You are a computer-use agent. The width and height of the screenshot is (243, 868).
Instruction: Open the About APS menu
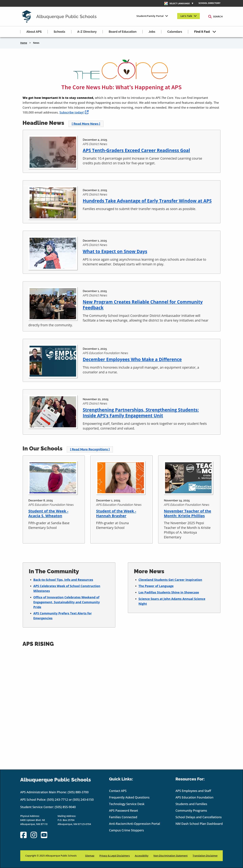click(x=34, y=32)
